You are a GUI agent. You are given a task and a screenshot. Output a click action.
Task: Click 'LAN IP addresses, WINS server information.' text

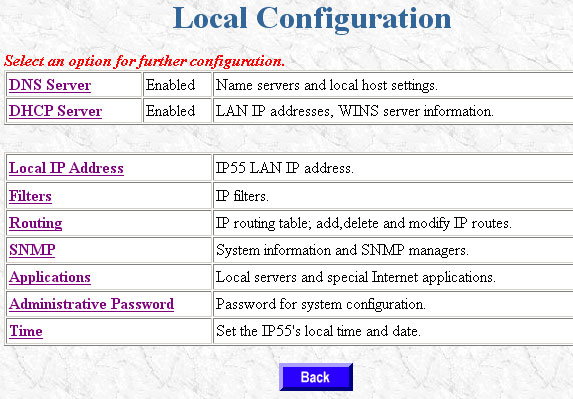[x=354, y=111]
